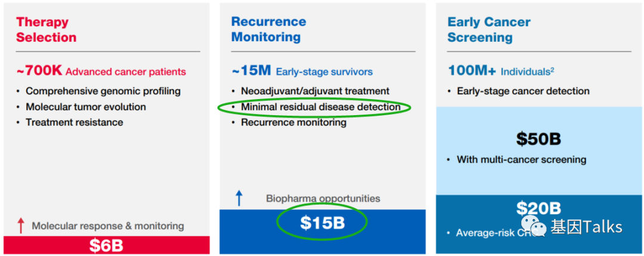Click the 基因Talks watermark text
The width and height of the screenshot is (644, 256).
(x=586, y=227)
